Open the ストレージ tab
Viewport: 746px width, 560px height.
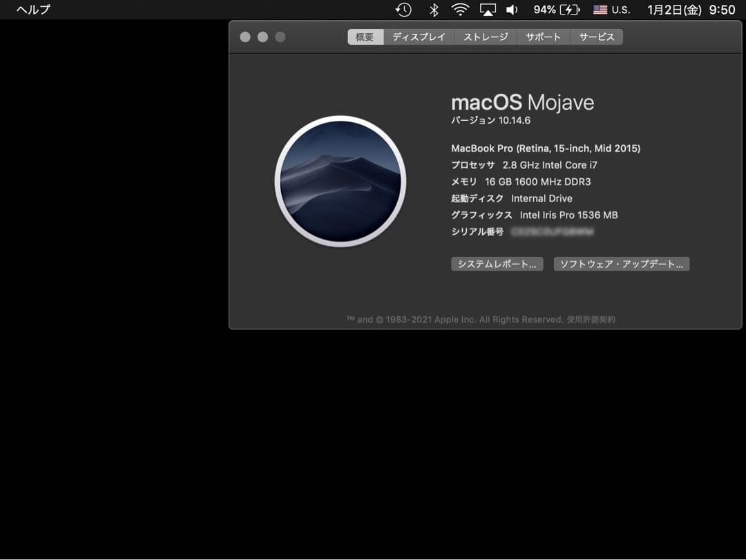(x=486, y=37)
